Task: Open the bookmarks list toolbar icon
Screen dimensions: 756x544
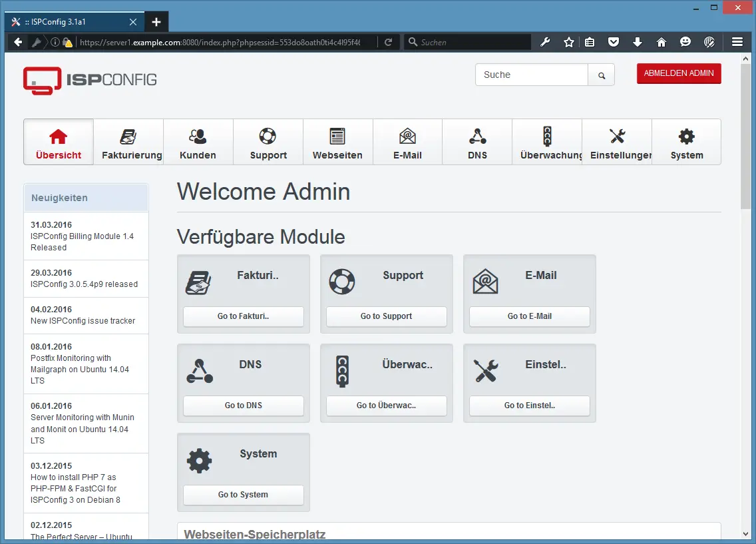Action: point(590,43)
